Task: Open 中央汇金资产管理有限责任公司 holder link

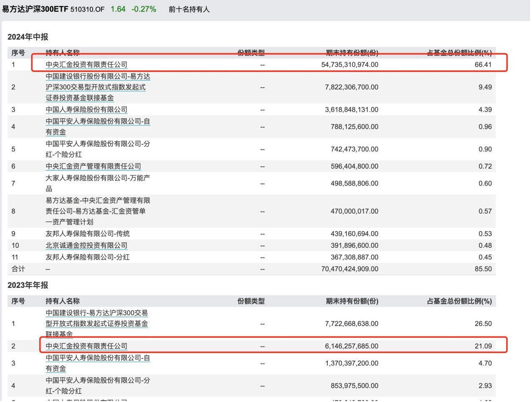Action: pos(94,167)
